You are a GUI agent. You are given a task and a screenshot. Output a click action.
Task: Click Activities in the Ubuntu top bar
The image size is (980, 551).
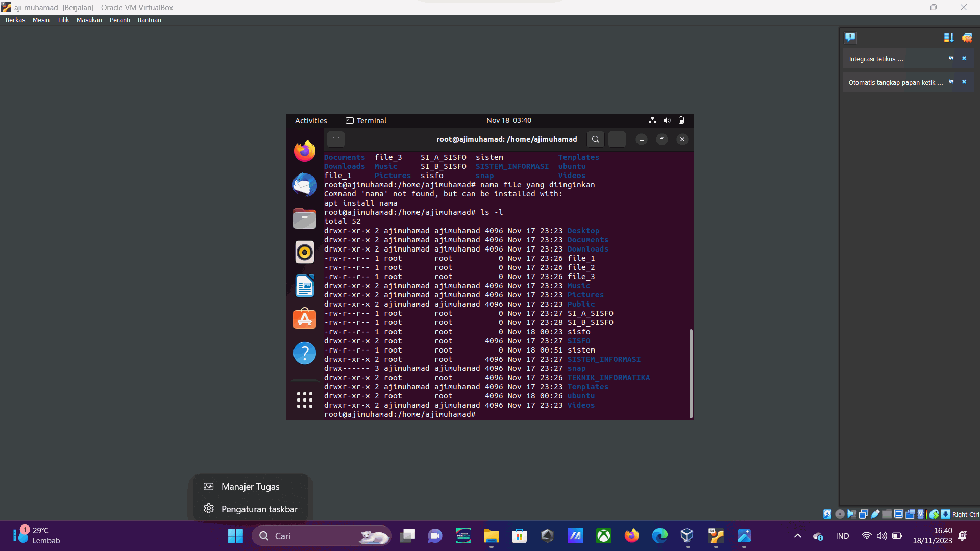coord(311,120)
